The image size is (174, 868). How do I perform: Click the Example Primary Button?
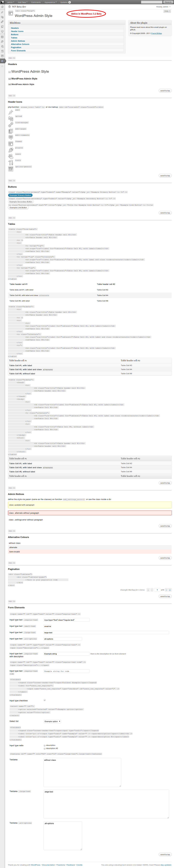click(20, 195)
